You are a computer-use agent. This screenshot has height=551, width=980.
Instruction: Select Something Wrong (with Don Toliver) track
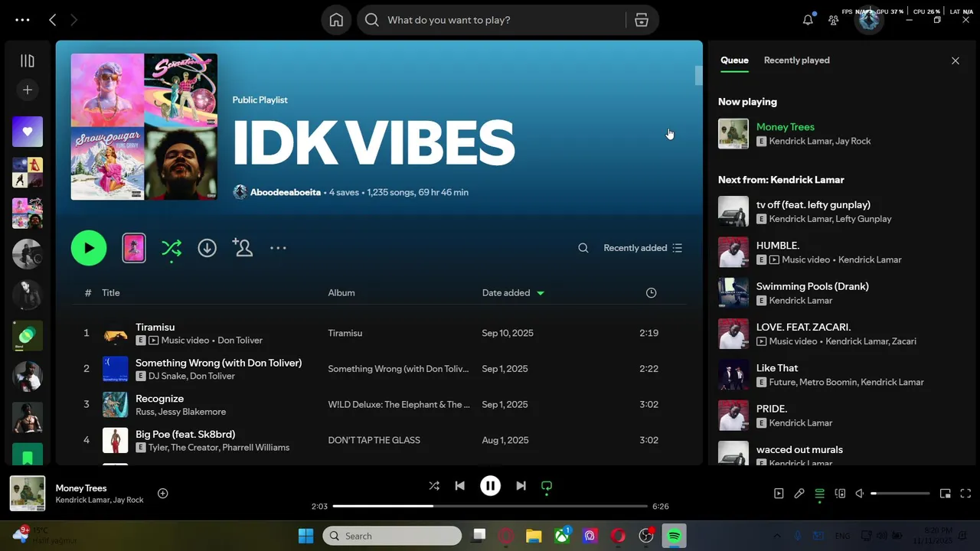point(219,363)
